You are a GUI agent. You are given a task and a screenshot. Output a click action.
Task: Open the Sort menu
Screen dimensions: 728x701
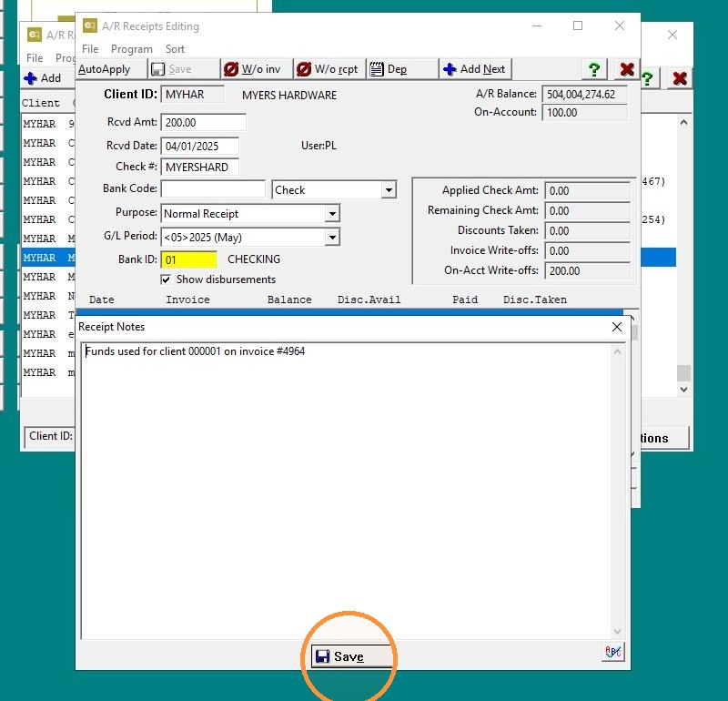[175, 49]
